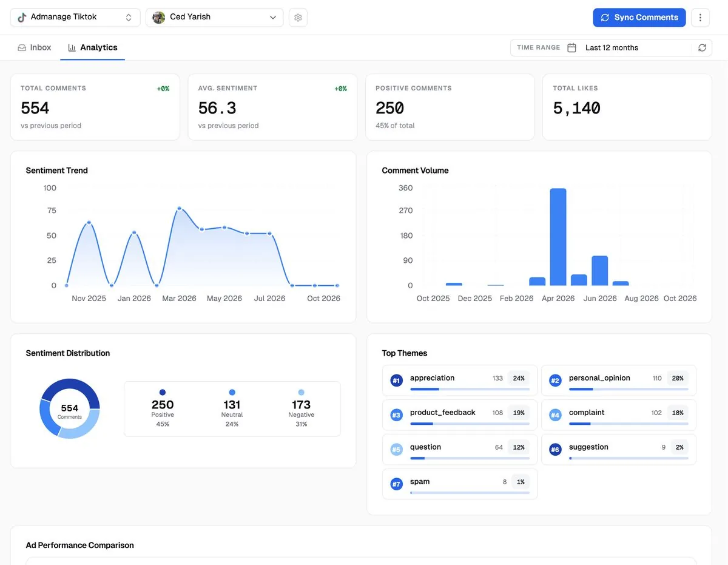Screen dimensions: 728x565
Task: Click the Top Themes section title
Action: (405, 353)
